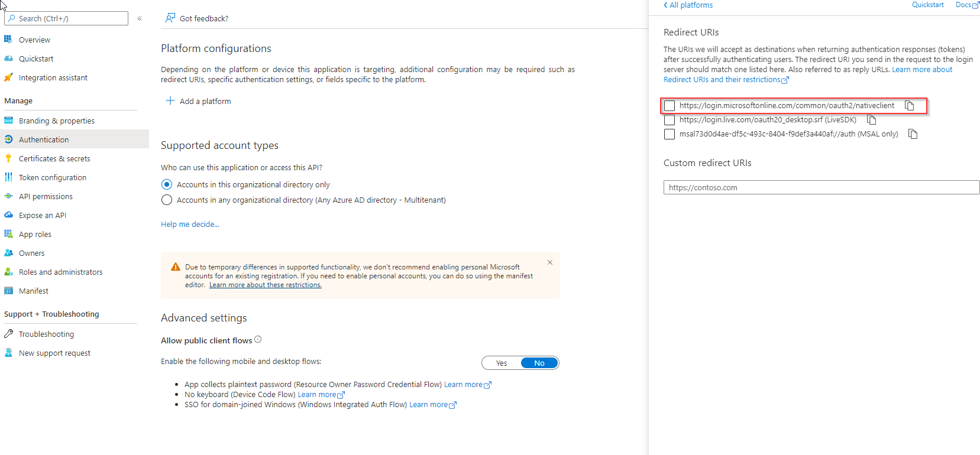
Task: Copy the MSAL only redirect URI
Action: pyautogui.click(x=913, y=134)
